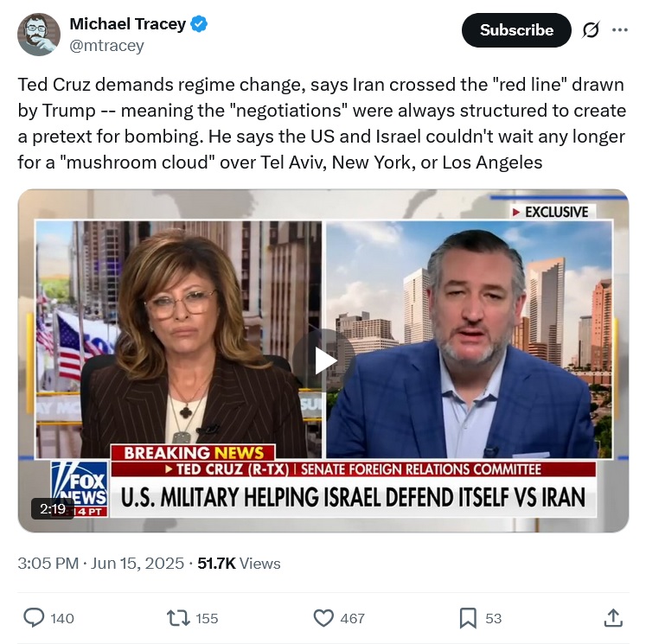
Task: Bookmark the post with ribbon icon
Action: [468, 618]
